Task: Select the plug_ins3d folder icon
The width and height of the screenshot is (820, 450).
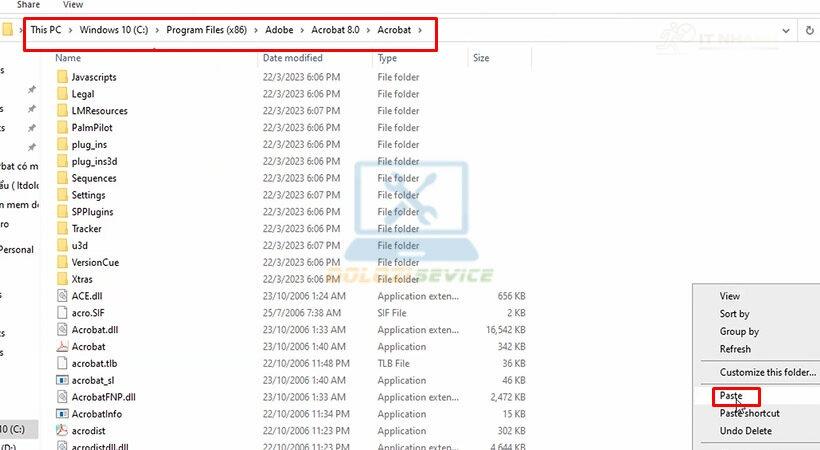Action: (x=62, y=161)
